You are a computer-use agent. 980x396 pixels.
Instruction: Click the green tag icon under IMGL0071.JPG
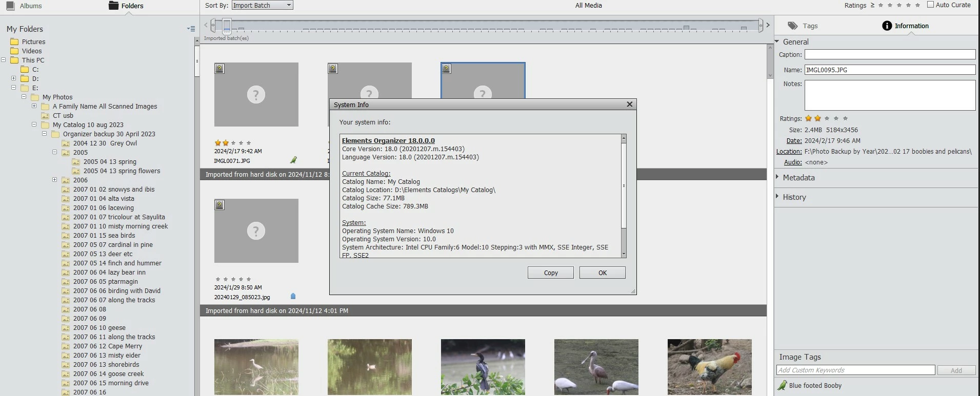tap(293, 160)
